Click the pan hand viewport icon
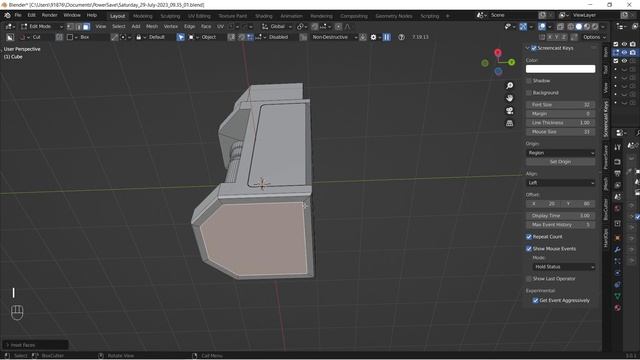Screen dimensions: 640x360 click(509, 98)
